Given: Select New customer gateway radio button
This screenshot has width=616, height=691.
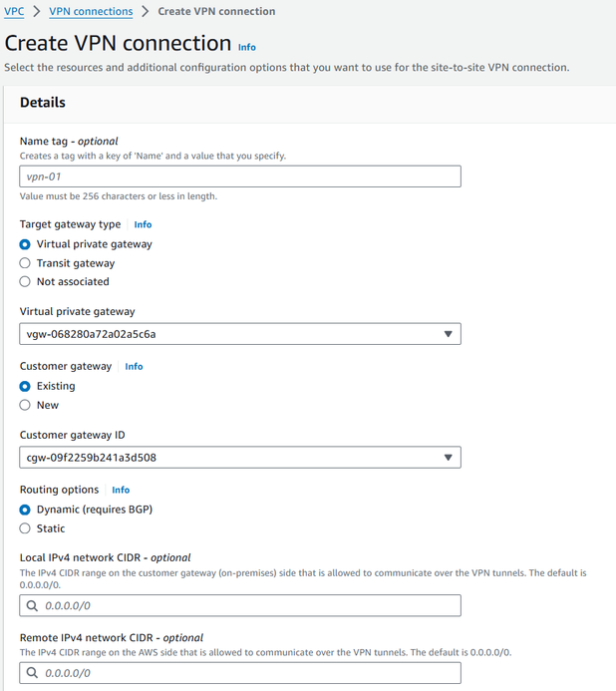Looking at the screenshot, I should [26, 405].
